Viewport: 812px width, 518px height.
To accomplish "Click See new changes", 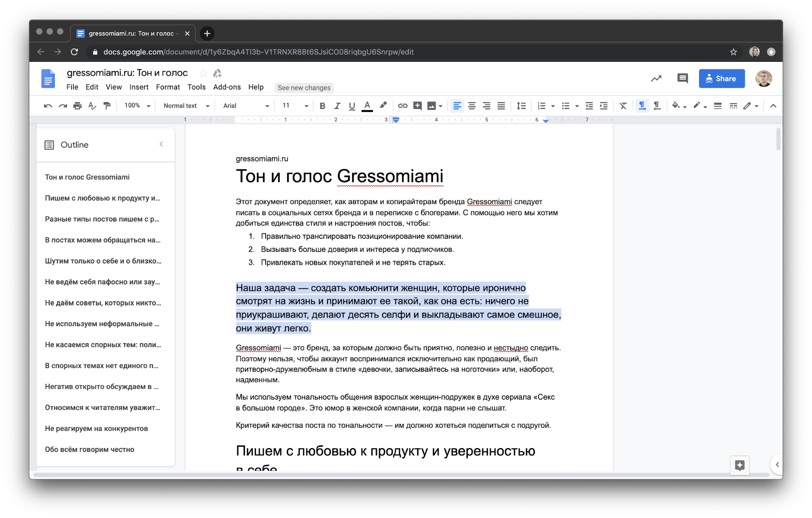I will pos(304,87).
